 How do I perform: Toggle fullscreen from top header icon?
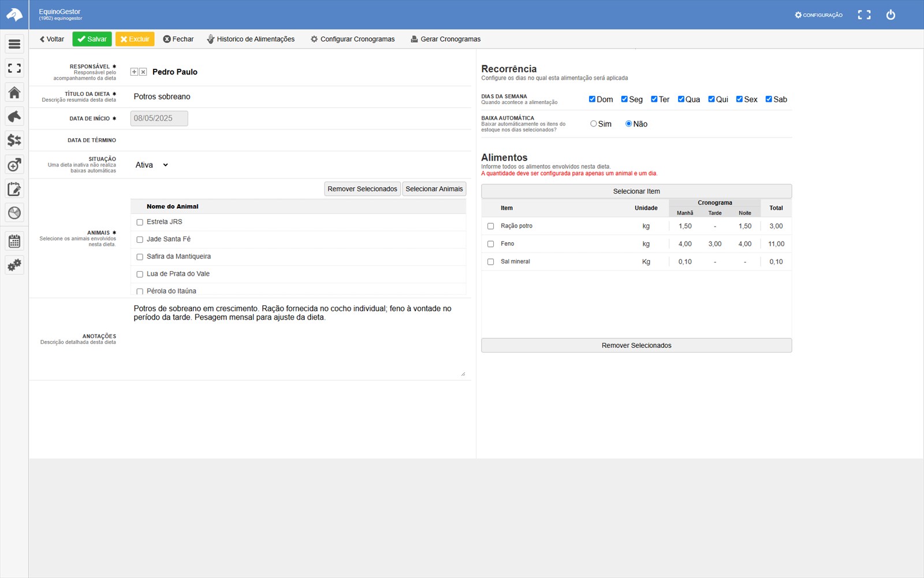(864, 14)
